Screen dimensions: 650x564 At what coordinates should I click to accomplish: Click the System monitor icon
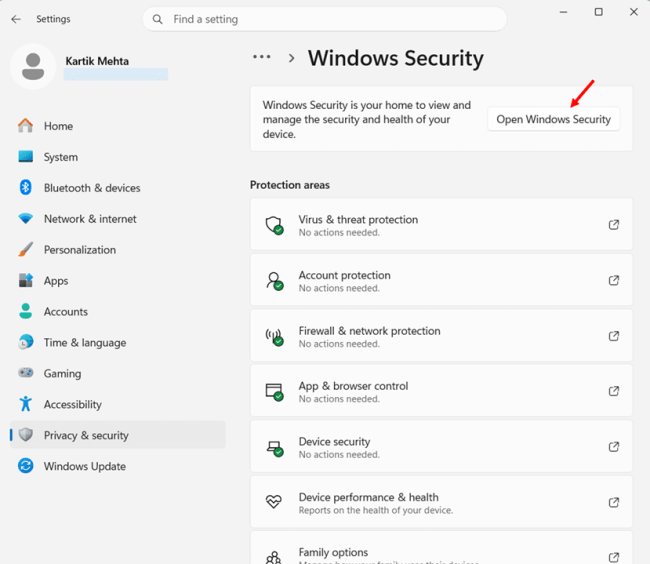(25, 157)
